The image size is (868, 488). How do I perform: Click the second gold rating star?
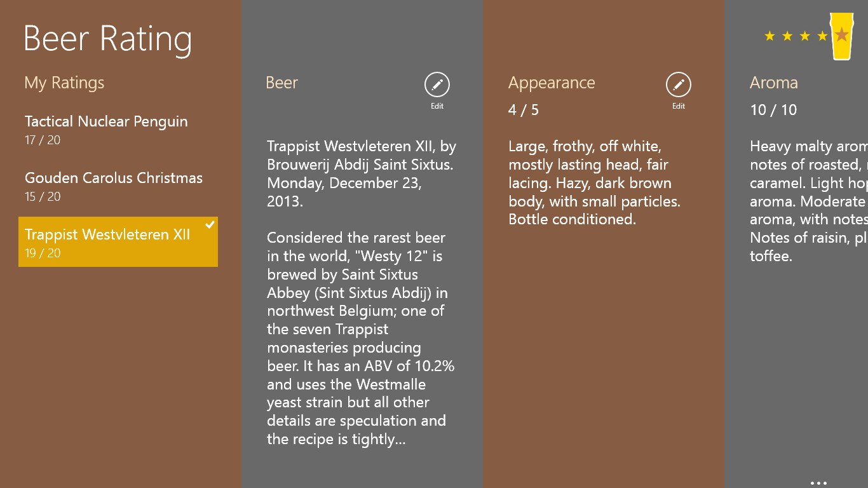pyautogui.click(x=787, y=36)
